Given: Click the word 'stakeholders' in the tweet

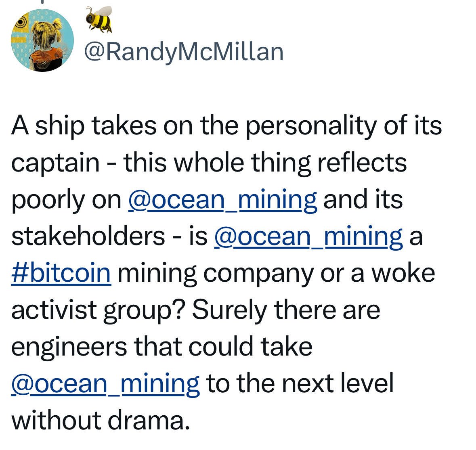Looking at the screenshot, I should coord(88,236).
